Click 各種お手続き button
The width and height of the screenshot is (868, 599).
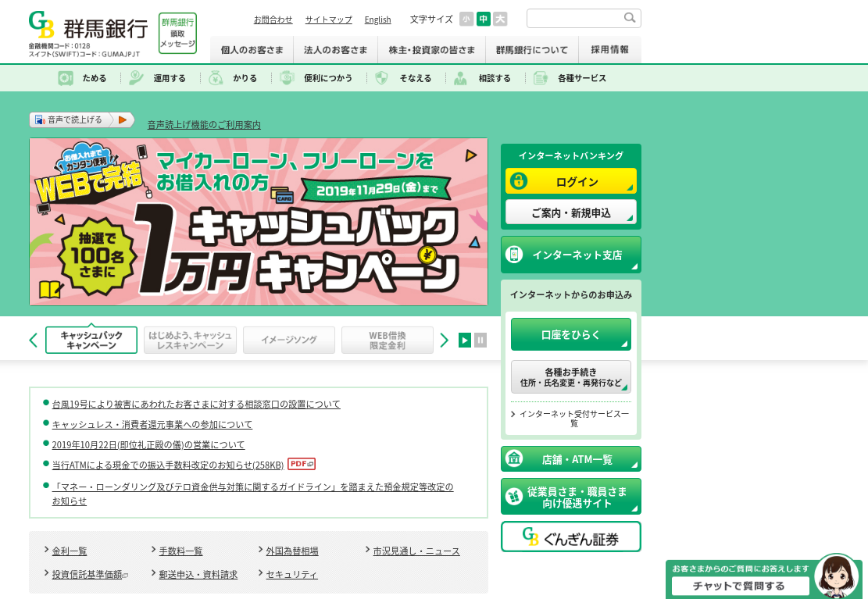click(571, 377)
